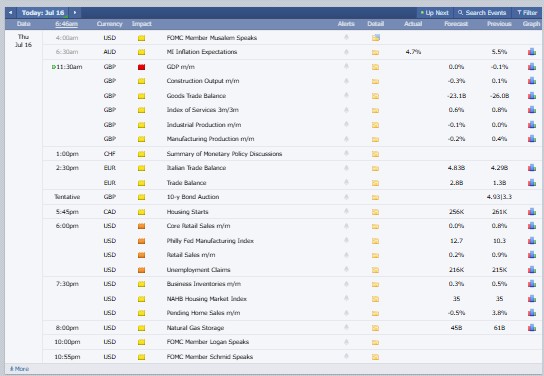Select the Tentative time cell
The image size is (544, 376).
67,197
